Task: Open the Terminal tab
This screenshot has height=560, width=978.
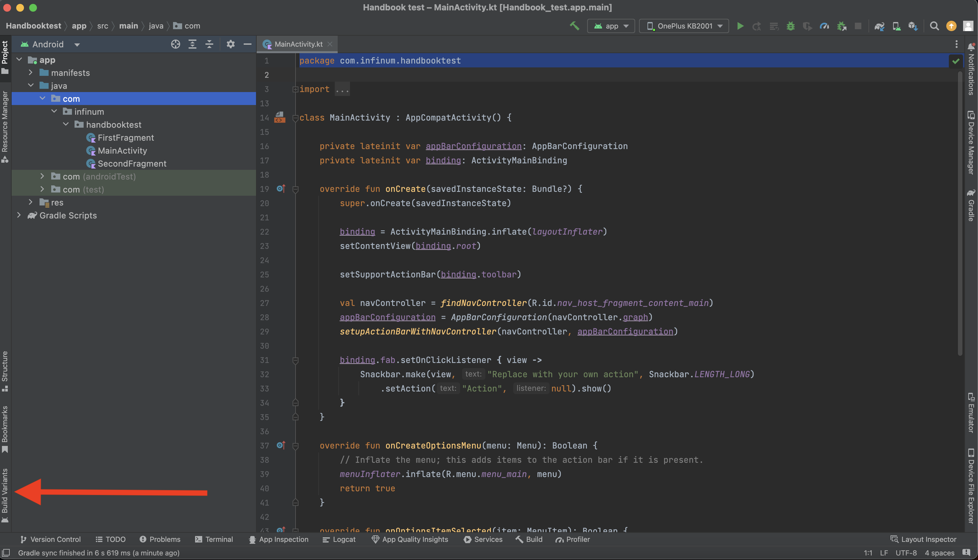Action: tap(214, 539)
